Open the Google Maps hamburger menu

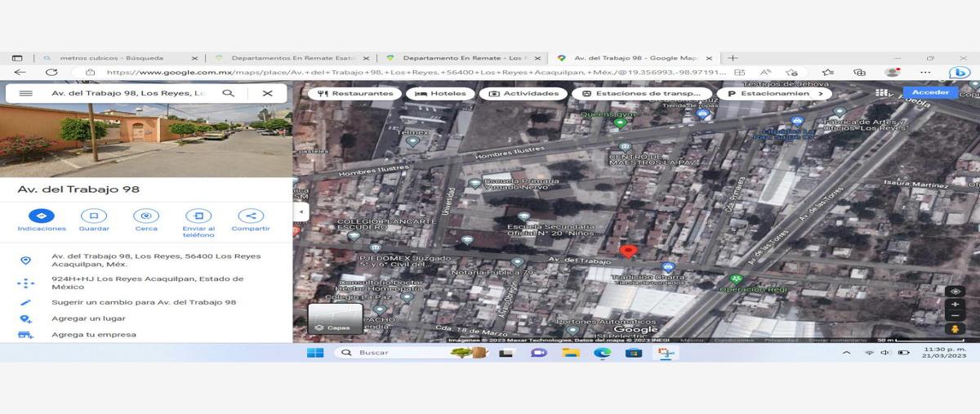pyautogui.click(x=25, y=93)
